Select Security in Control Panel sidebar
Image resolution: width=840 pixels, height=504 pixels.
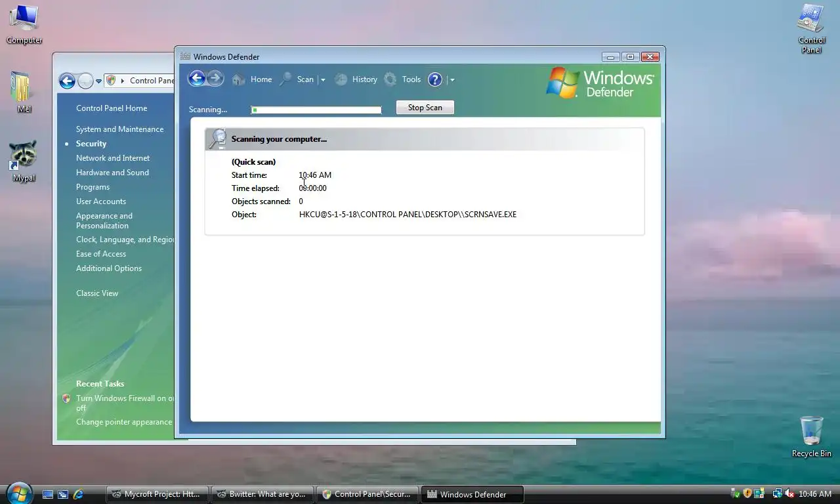[x=91, y=144]
